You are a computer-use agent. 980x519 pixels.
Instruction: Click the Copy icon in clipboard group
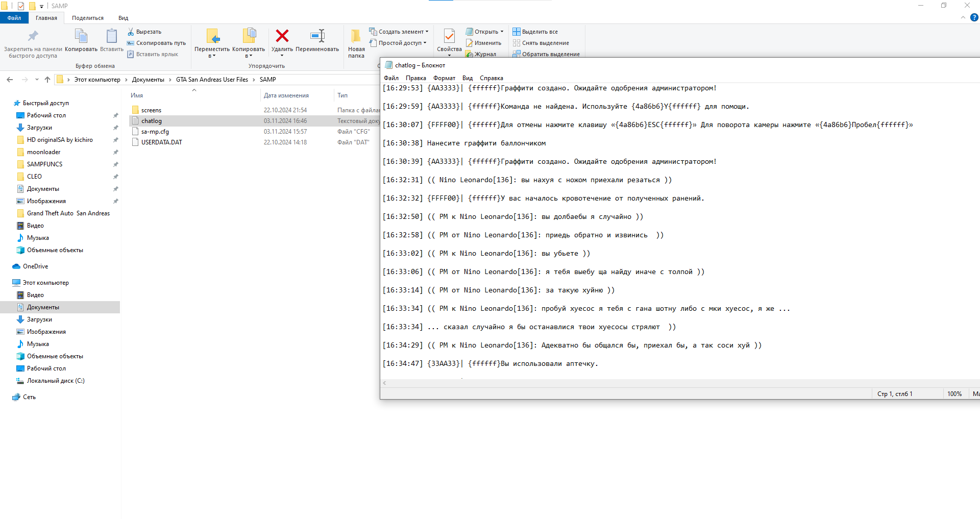click(81, 36)
